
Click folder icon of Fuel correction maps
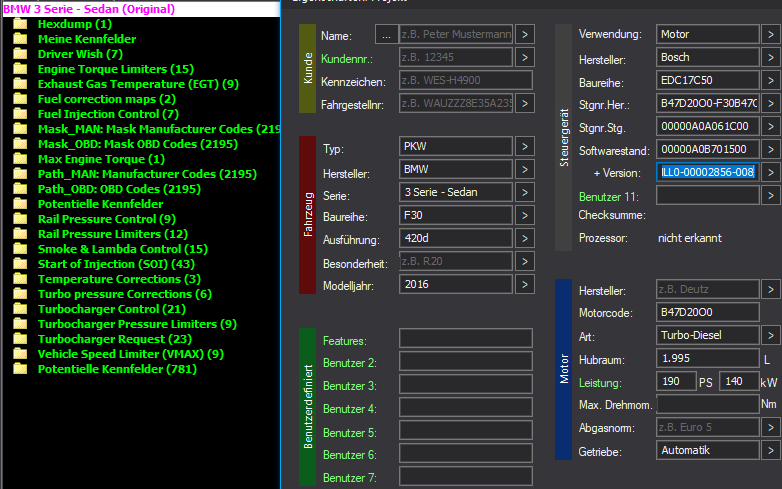(x=20, y=99)
